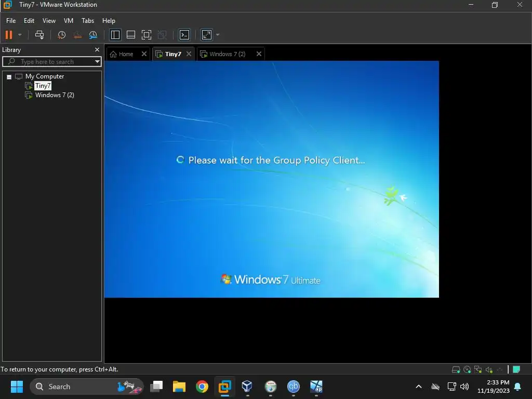Open the volume control in the tray

(x=464, y=387)
